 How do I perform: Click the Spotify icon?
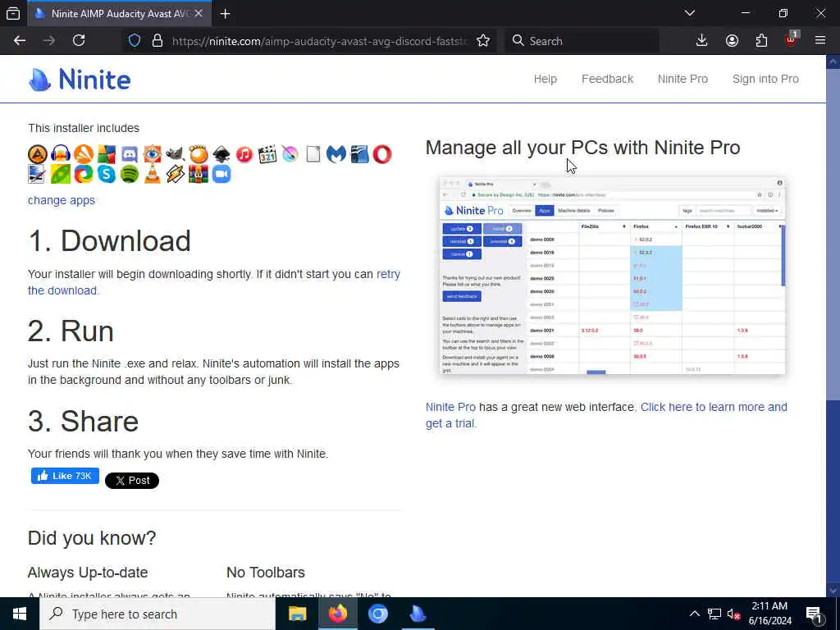point(130,174)
